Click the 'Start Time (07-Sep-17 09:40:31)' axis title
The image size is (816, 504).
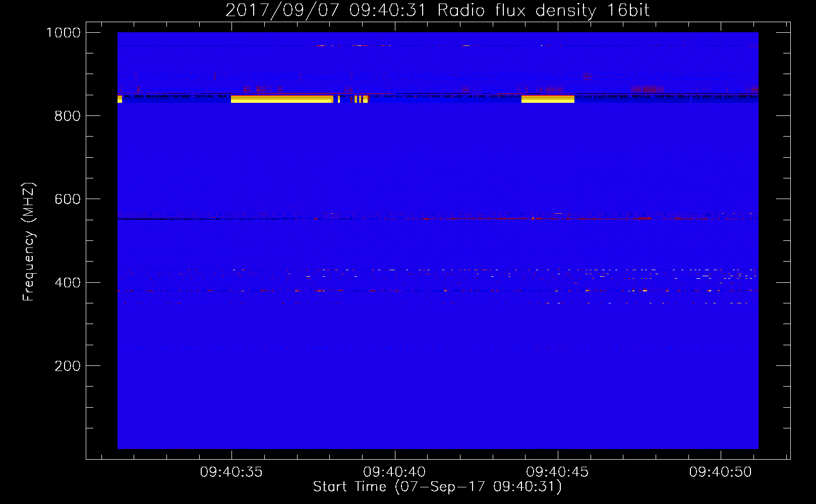point(437,487)
